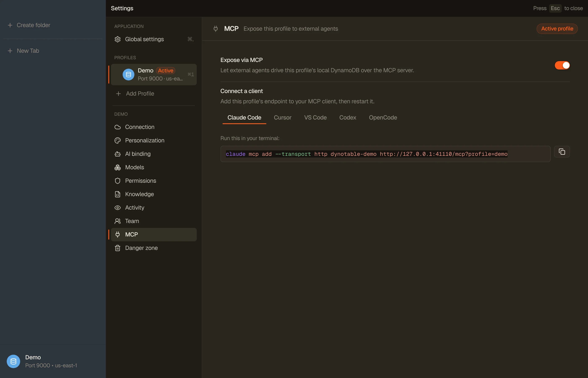
Task: Switch to the Cursor tab
Action: pyautogui.click(x=282, y=118)
